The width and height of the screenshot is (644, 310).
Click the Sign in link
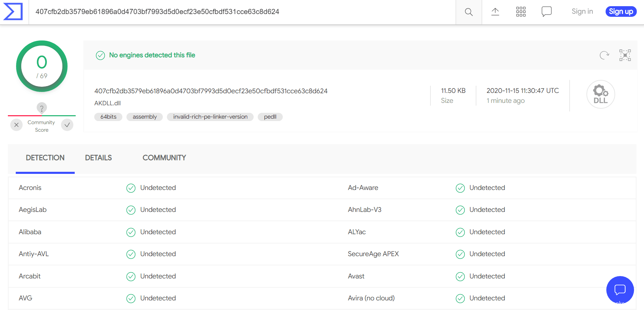coord(582,12)
